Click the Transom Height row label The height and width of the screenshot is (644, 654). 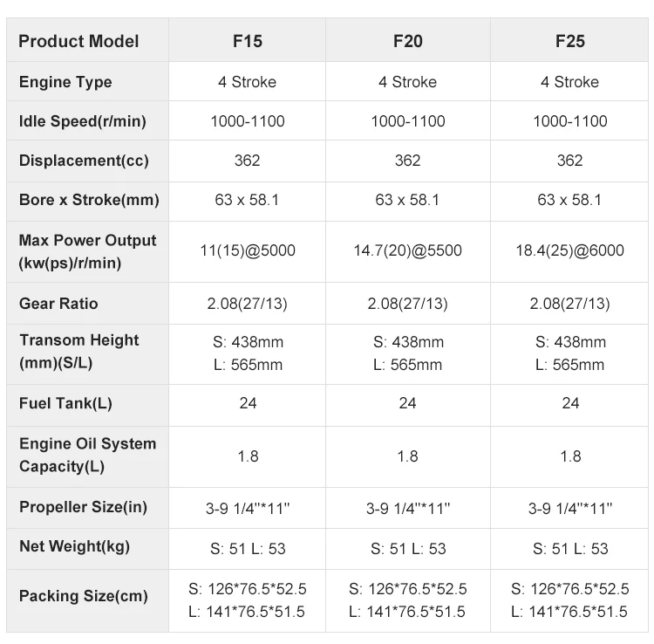[78, 353]
